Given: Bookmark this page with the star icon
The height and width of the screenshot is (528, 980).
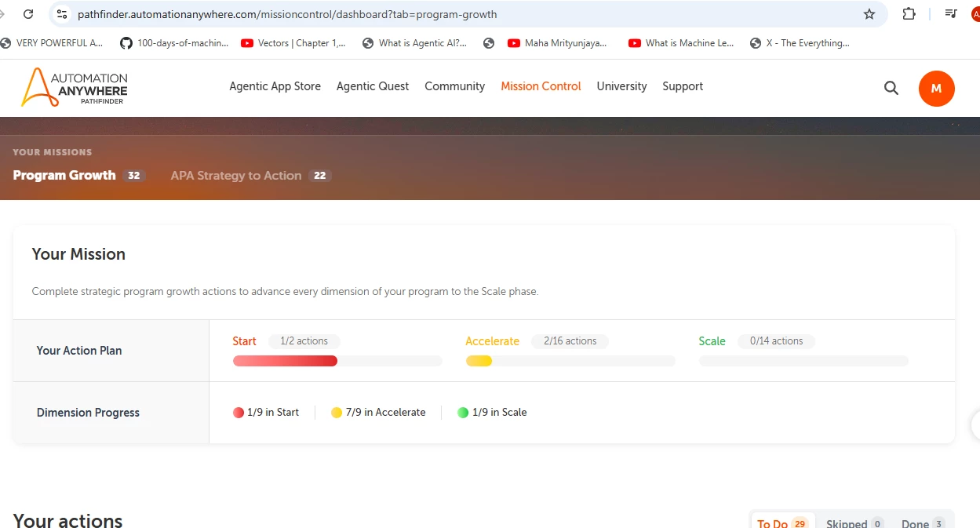Looking at the screenshot, I should [869, 14].
